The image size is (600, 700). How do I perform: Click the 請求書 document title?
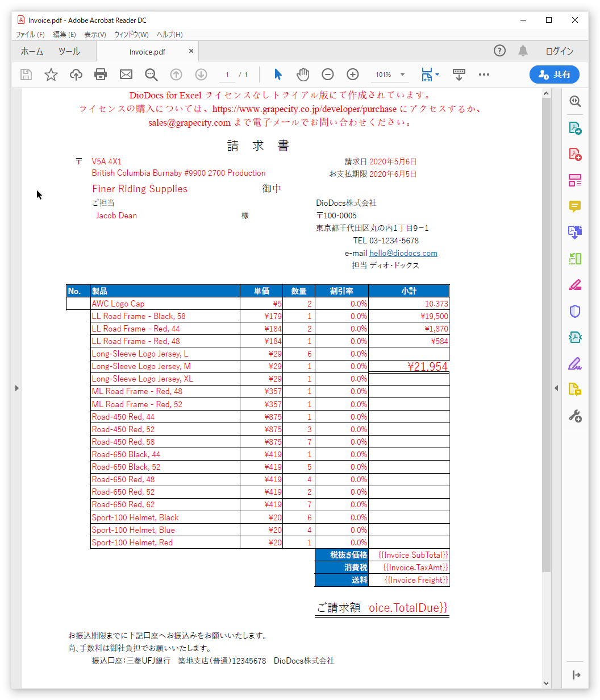pos(259,146)
